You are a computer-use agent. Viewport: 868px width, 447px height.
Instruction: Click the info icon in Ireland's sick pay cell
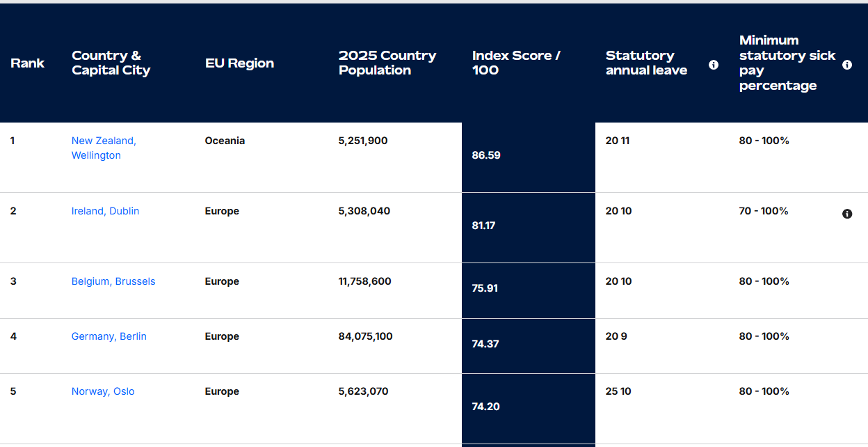coord(847,214)
